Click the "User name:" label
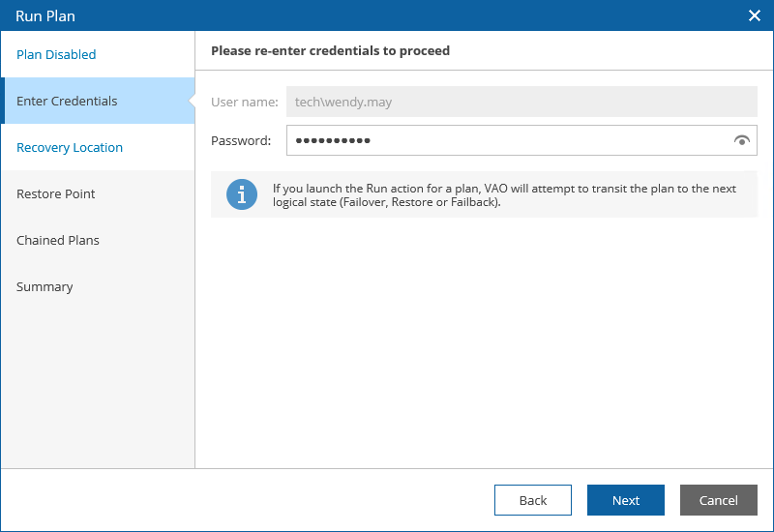 (245, 103)
